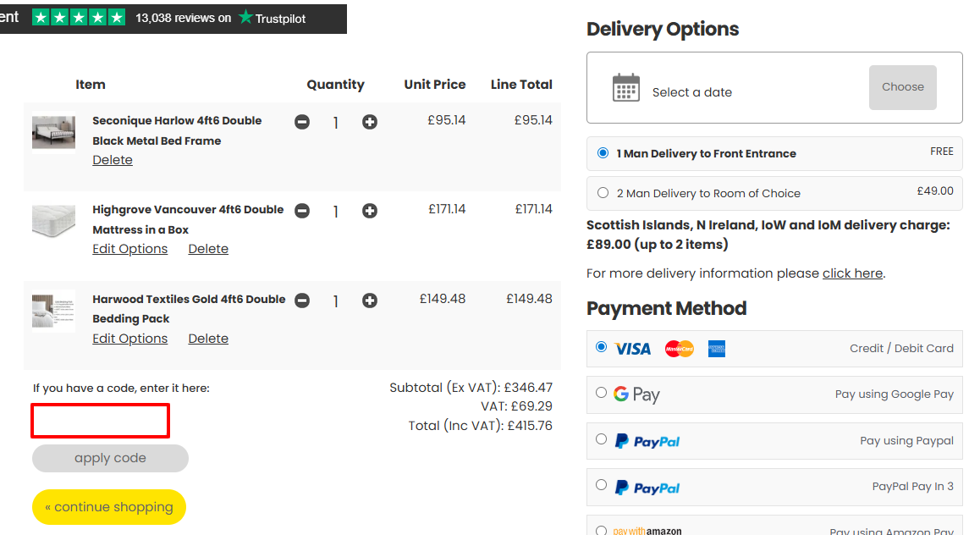Click the continue shopping button
Screen dimensions: 980x535
point(109,507)
